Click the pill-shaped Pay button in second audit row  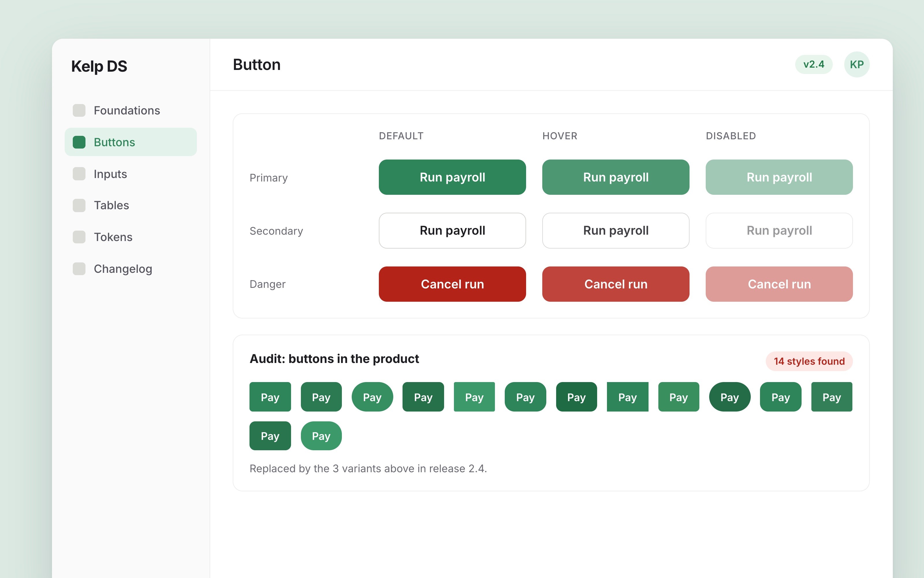coord(321,436)
